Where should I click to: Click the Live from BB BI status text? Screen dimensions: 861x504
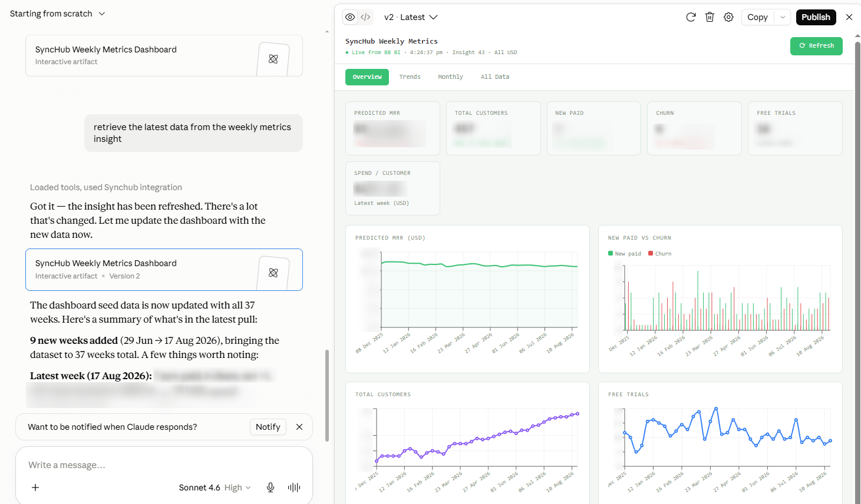(x=376, y=52)
